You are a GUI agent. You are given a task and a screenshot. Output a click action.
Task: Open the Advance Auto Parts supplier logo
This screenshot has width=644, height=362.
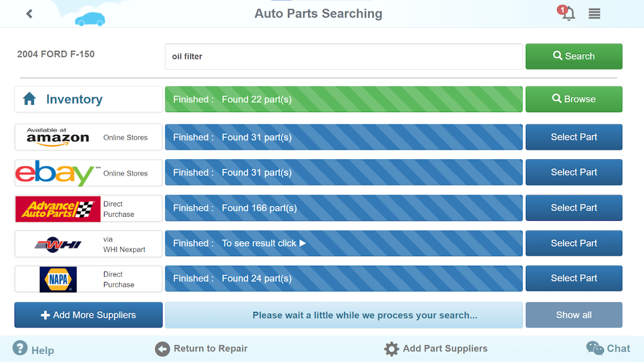tap(58, 209)
